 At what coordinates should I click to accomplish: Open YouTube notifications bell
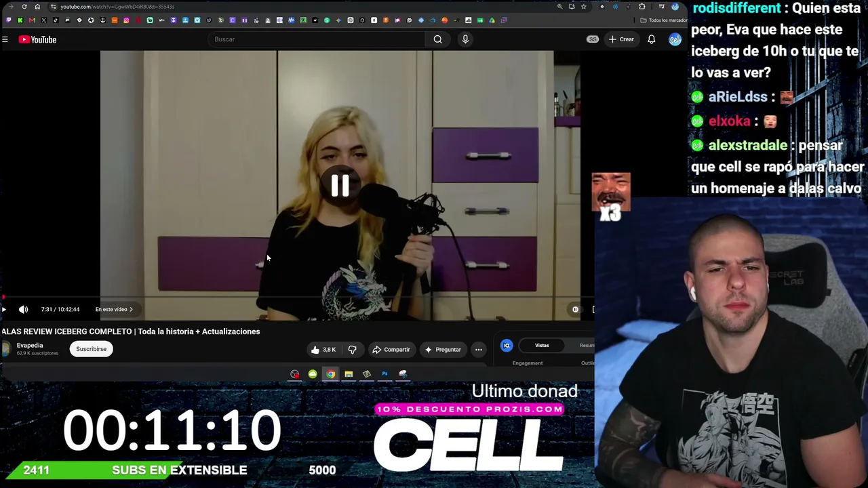click(651, 39)
